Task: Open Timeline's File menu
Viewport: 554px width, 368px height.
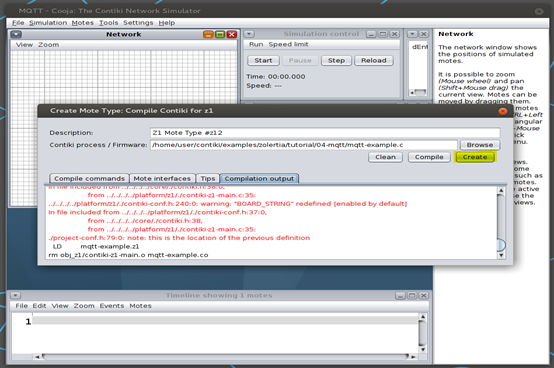Action: (22, 306)
